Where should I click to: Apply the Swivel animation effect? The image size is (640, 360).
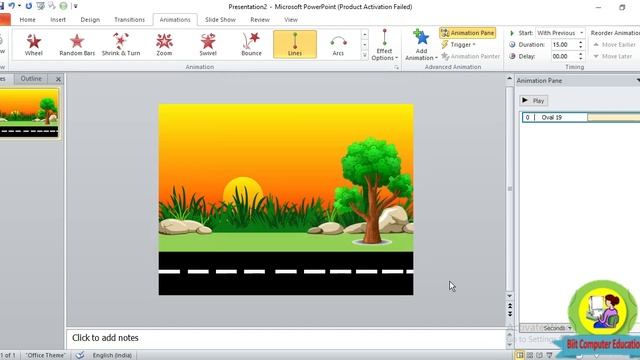point(208,44)
